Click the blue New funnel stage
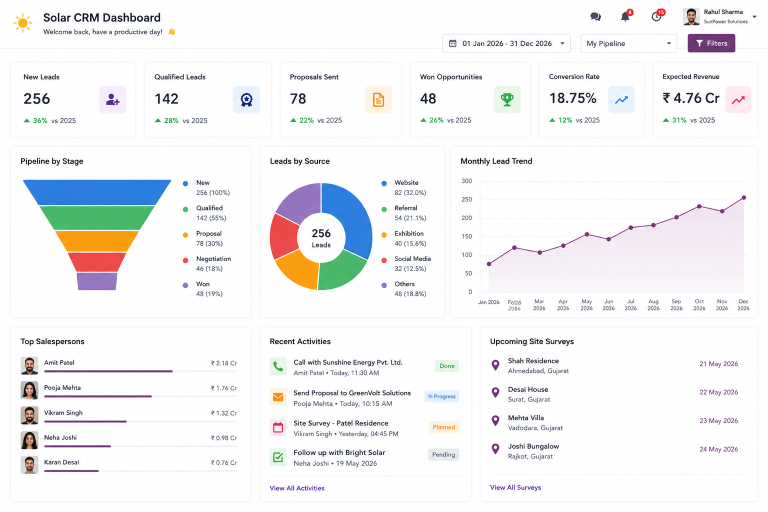This screenshot has height=512, width=768. click(x=97, y=192)
